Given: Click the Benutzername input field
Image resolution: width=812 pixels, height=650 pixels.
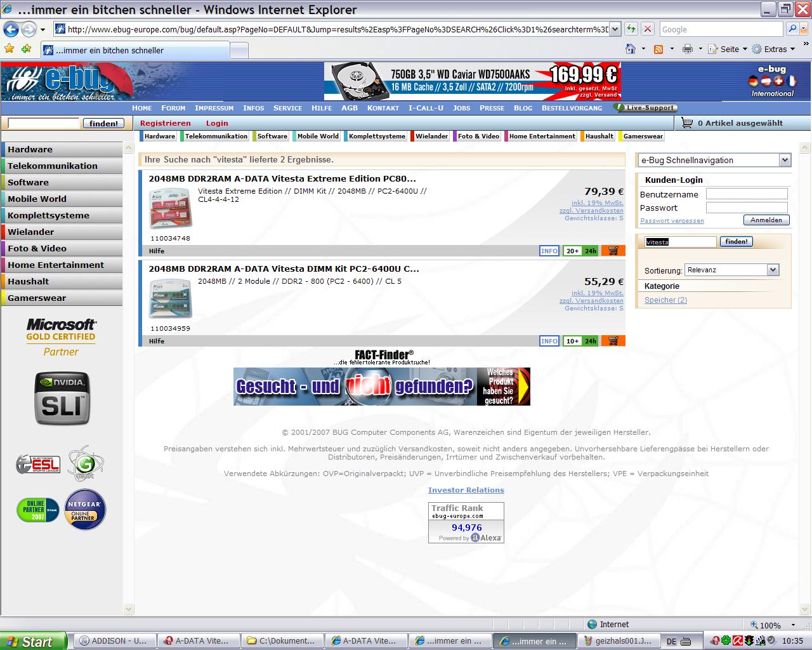Looking at the screenshot, I should coord(747,194).
